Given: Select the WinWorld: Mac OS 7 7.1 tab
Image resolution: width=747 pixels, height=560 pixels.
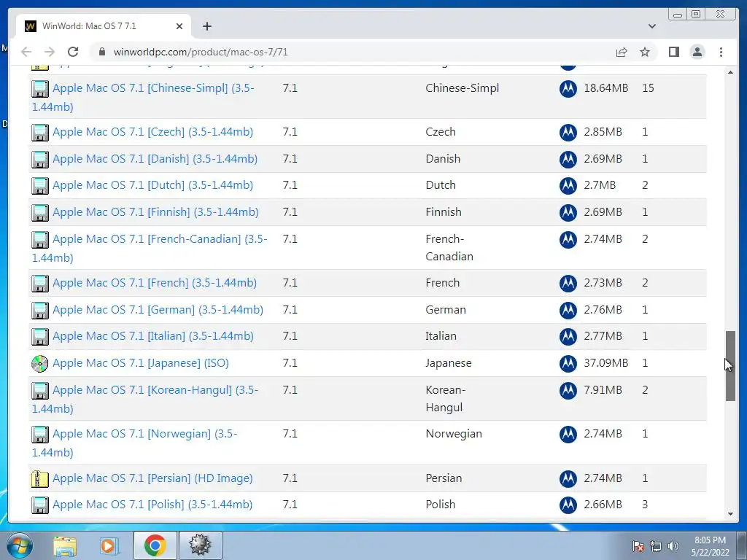Looking at the screenshot, I should click(104, 26).
